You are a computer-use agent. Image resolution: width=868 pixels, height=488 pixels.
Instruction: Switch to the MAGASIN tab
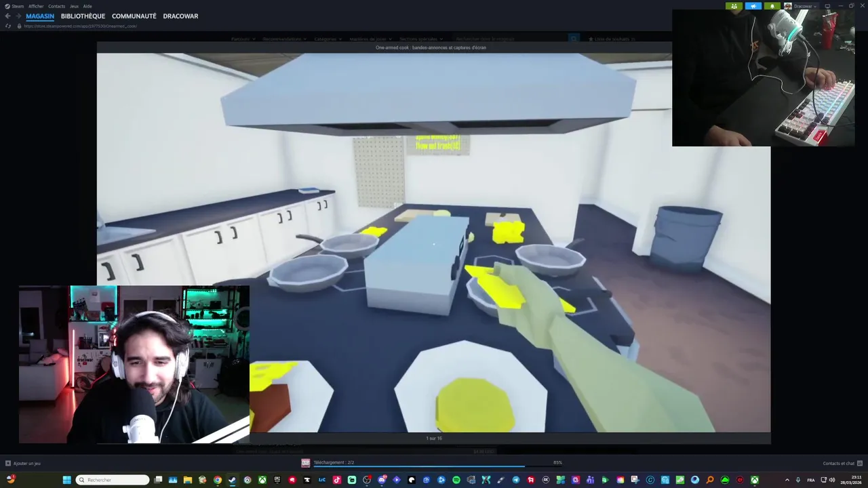[x=40, y=16]
